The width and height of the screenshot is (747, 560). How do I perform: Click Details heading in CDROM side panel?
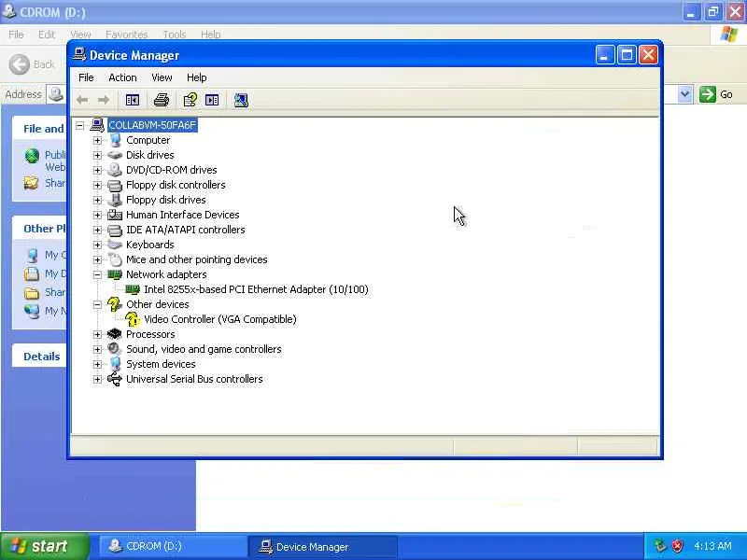[42, 357]
